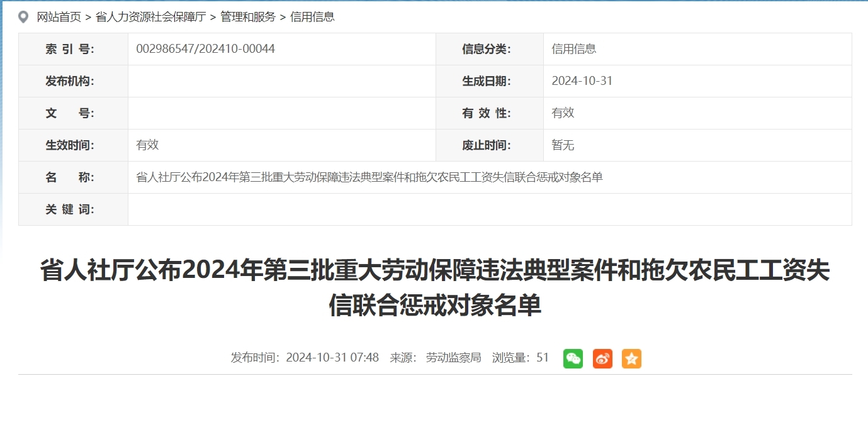Click the view count 浏览量 51
Image resolution: width=868 pixels, height=437 pixels.
[x=520, y=358]
